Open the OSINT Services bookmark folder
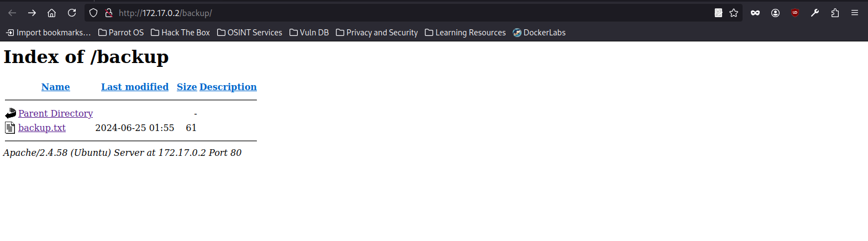 pyautogui.click(x=250, y=33)
